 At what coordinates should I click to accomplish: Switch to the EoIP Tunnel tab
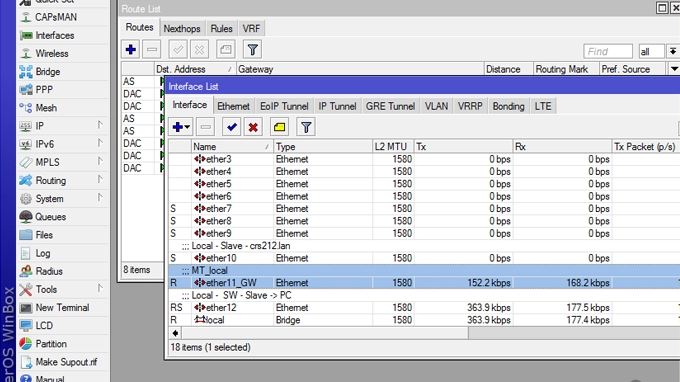pyautogui.click(x=284, y=106)
